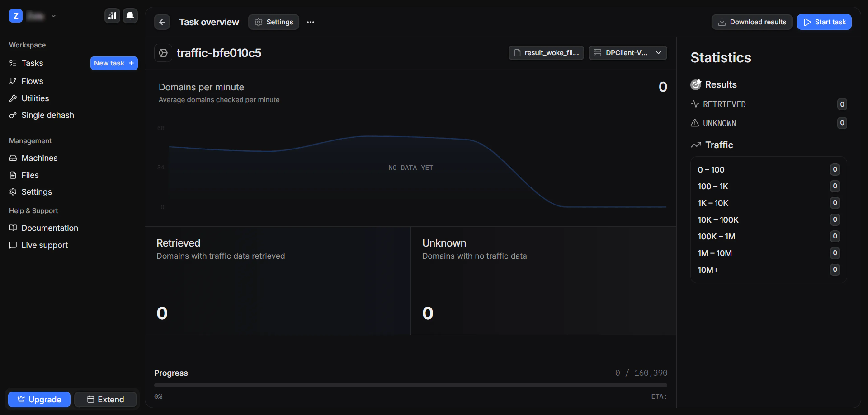Click the Z workspace logo
The height and width of the screenshot is (415, 868).
(x=16, y=16)
